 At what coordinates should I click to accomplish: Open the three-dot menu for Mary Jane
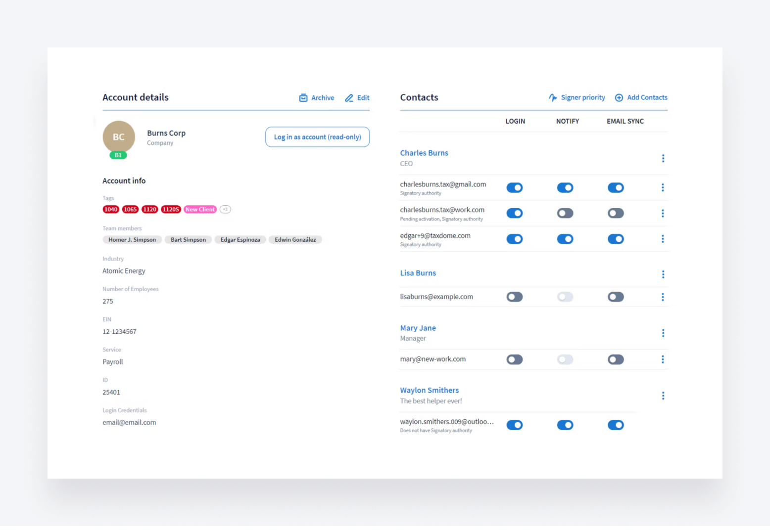pos(663,333)
